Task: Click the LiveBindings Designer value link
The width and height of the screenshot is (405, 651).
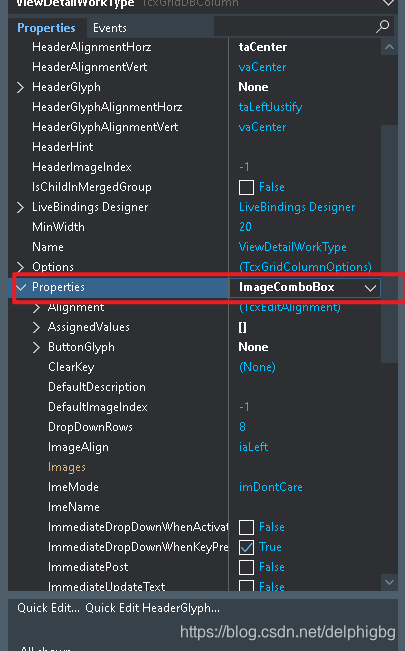Action: 297,207
